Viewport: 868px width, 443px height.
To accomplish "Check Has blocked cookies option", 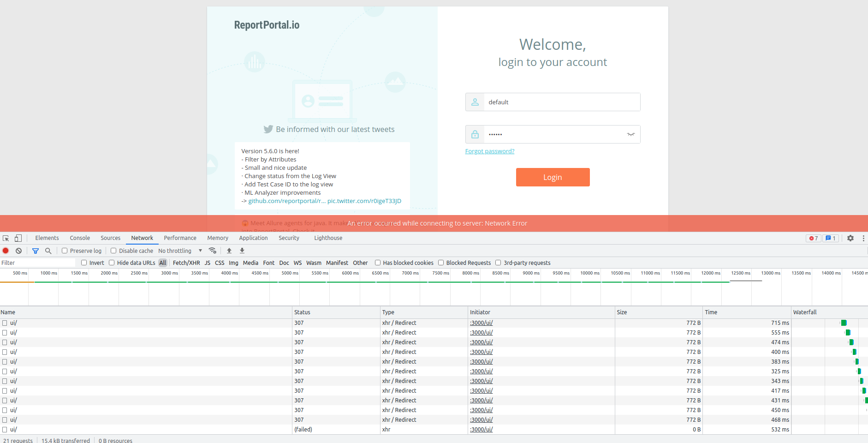I will [378, 263].
